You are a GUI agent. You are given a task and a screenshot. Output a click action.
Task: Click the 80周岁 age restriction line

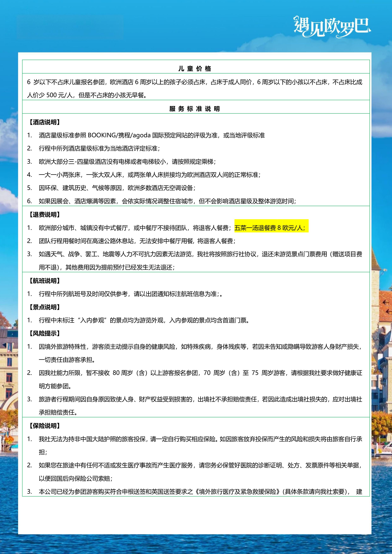coord(200,373)
